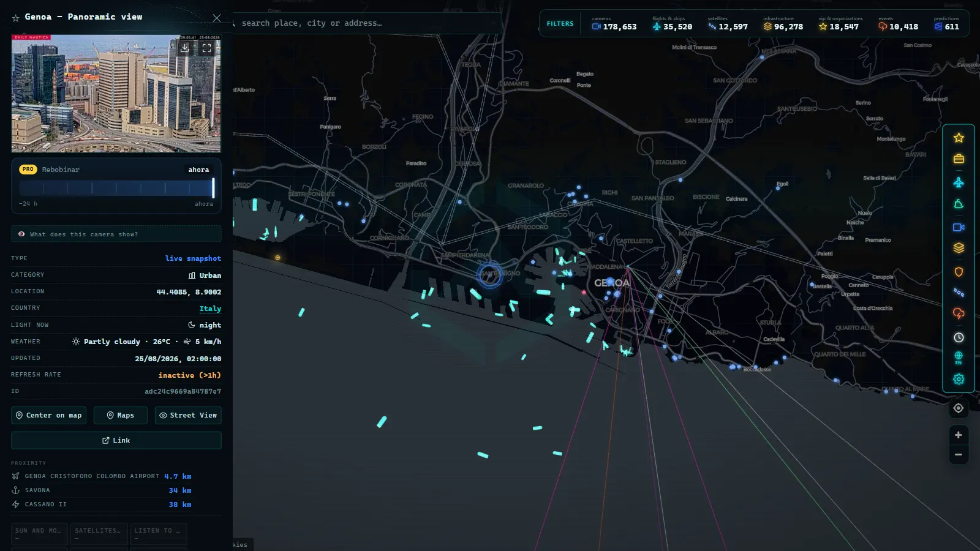The image size is (980, 551).
Task: Click the layers stack icon in sidebar
Action: click(959, 248)
